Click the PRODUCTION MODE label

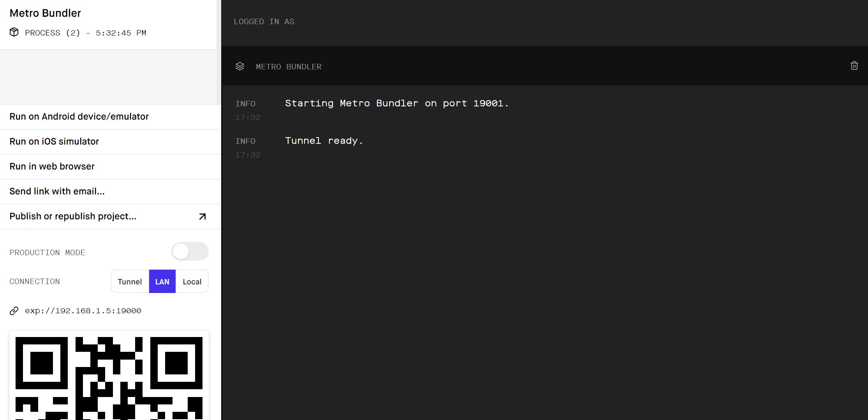47,253
